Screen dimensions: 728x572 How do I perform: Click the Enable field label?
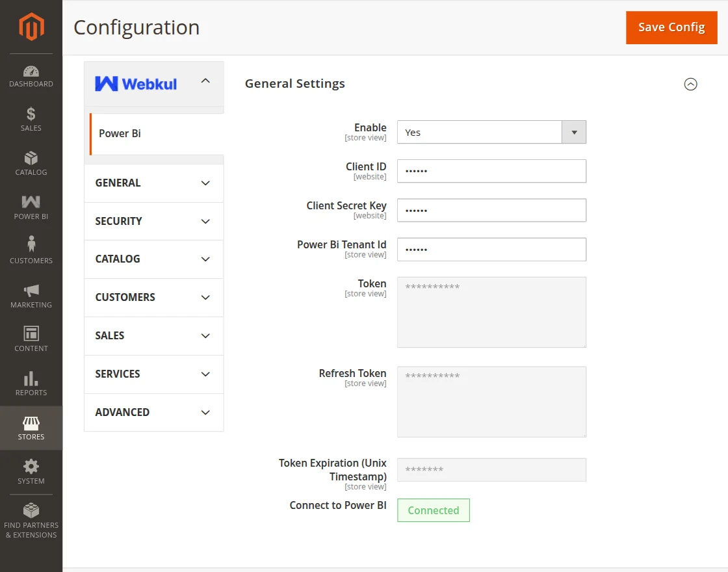click(x=370, y=127)
